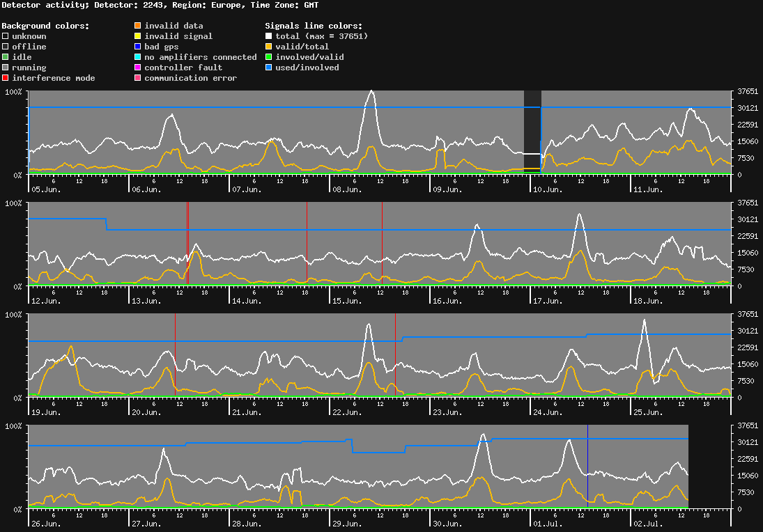Click the '01.Jul.' date label
Viewport: 763px width, 532px height.
(548, 524)
